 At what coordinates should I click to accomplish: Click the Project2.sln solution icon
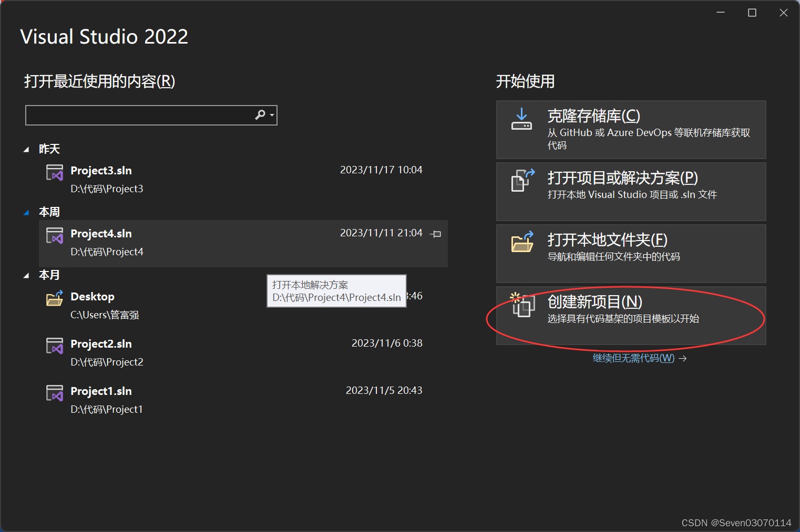55,346
